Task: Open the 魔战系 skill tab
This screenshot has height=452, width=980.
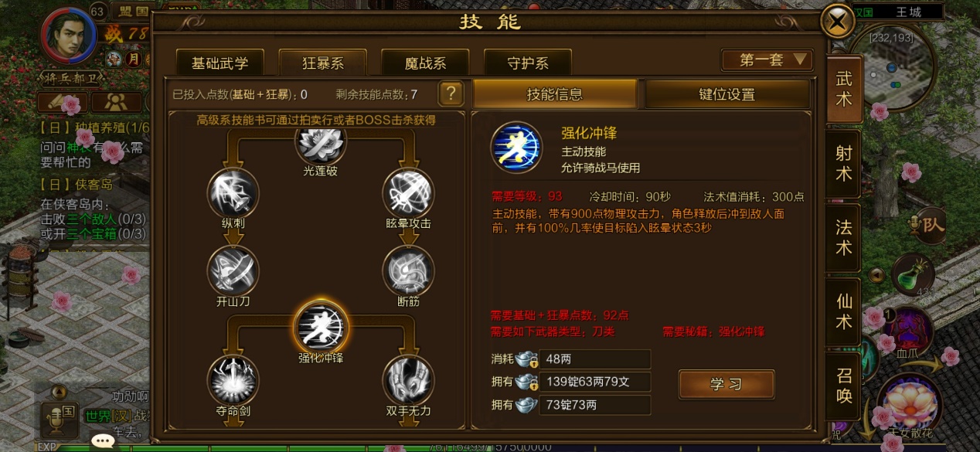Action: [425, 63]
